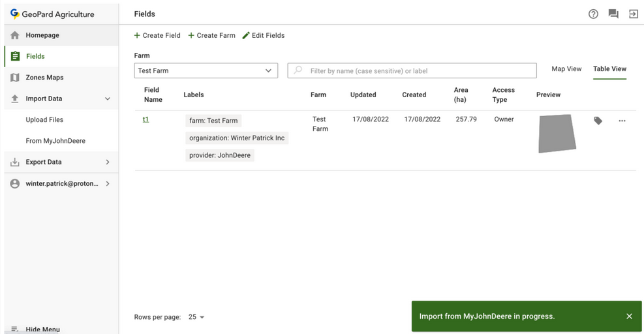Click the Create Farm button

pos(211,35)
